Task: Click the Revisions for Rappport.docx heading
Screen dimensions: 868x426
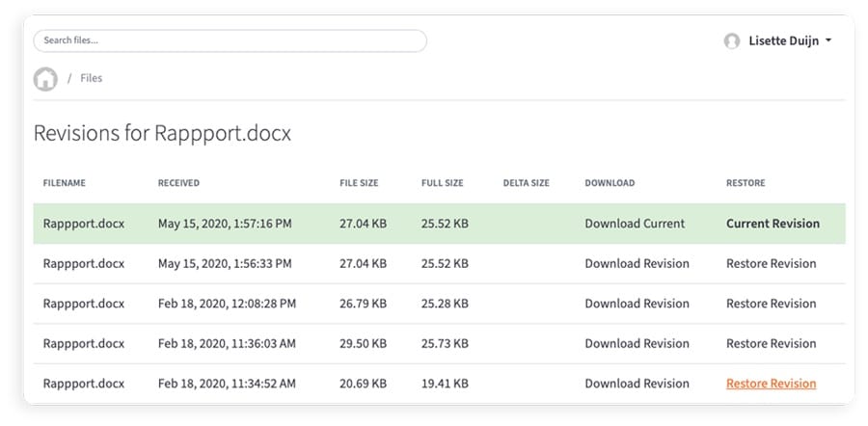Action: click(x=162, y=133)
